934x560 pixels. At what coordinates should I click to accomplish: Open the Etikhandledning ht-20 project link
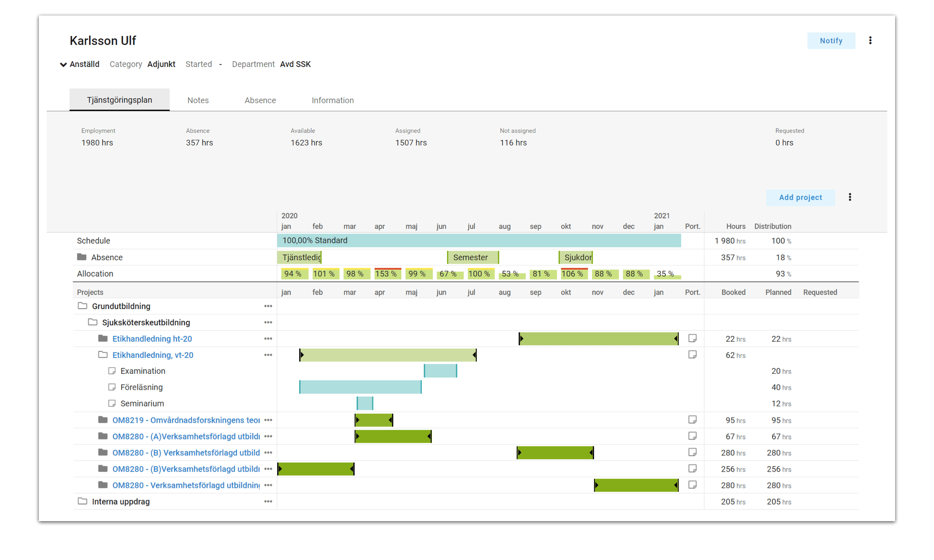coord(152,339)
